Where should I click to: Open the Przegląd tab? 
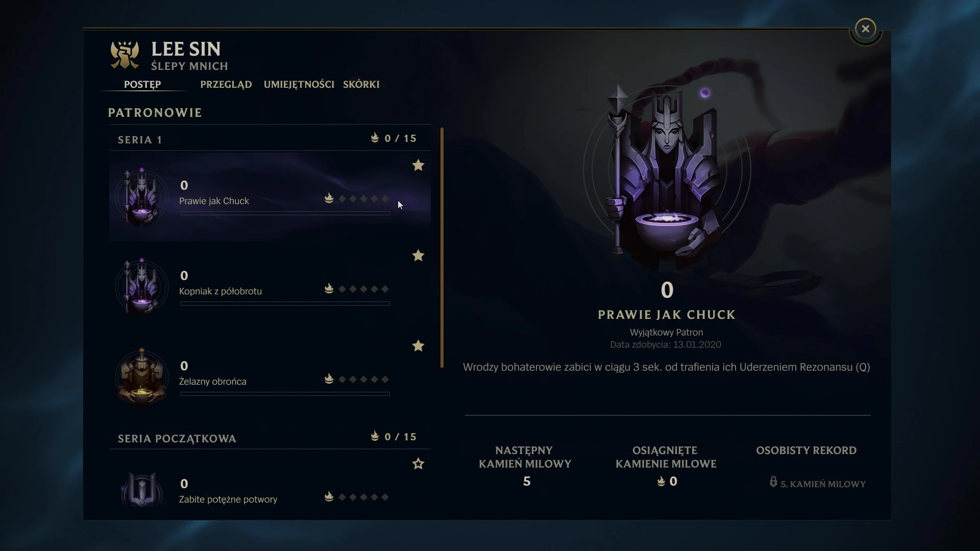tap(226, 84)
